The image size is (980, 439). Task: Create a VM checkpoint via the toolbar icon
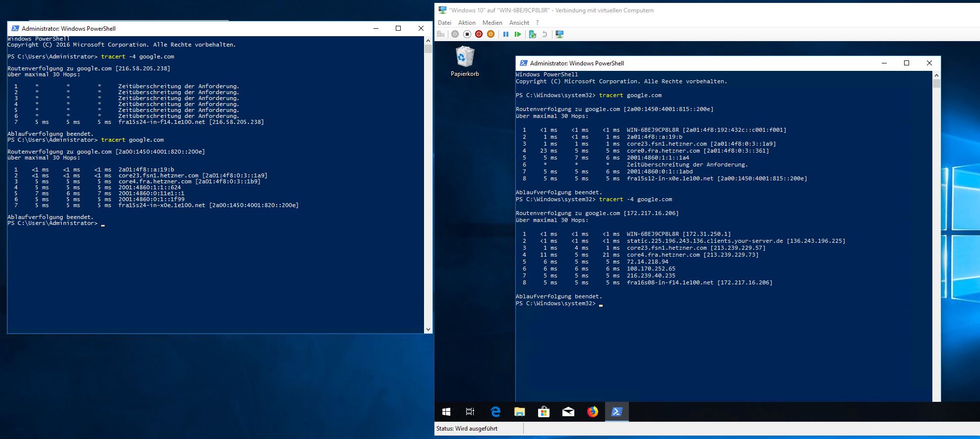point(533,34)
